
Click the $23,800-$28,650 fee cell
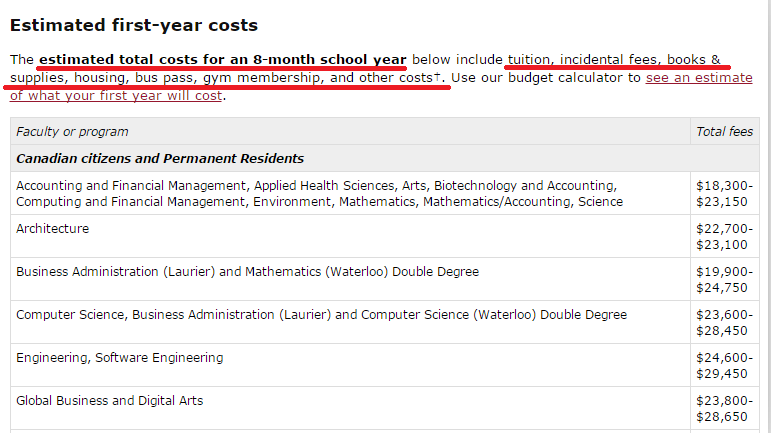pos(724,408)
